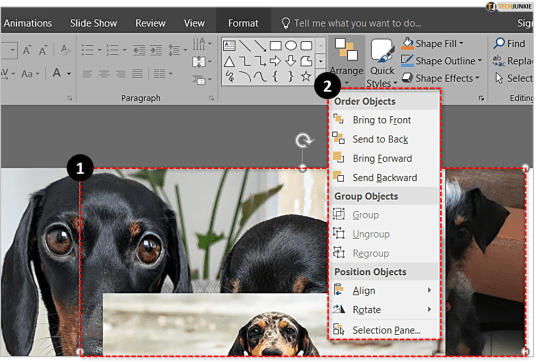The height and width of the screenshot is (363, 536).
Task: Open the Selection Pane
Action: coord(384,330)
